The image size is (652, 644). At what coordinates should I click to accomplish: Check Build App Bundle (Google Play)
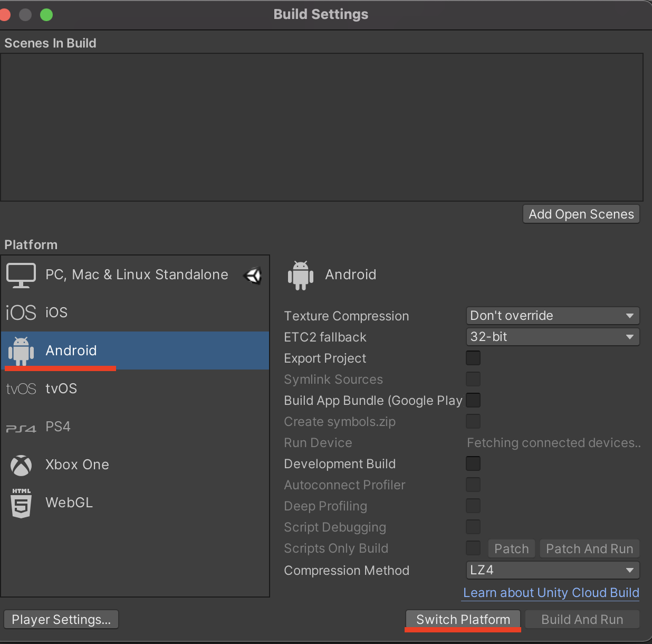coord(473,400)
